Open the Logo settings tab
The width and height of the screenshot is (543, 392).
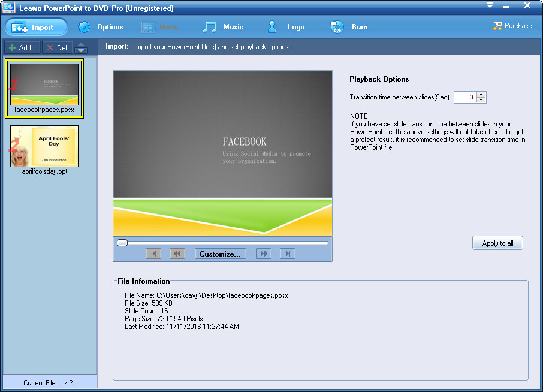click(286, 27)
